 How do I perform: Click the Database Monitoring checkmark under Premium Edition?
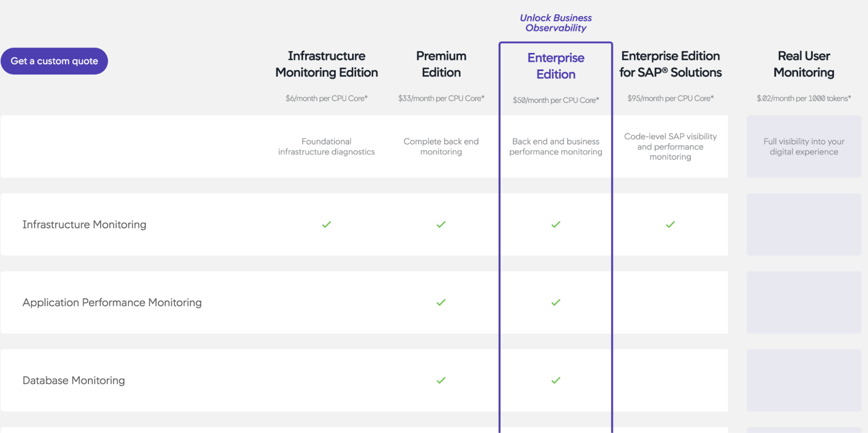(x=441, y=380)
